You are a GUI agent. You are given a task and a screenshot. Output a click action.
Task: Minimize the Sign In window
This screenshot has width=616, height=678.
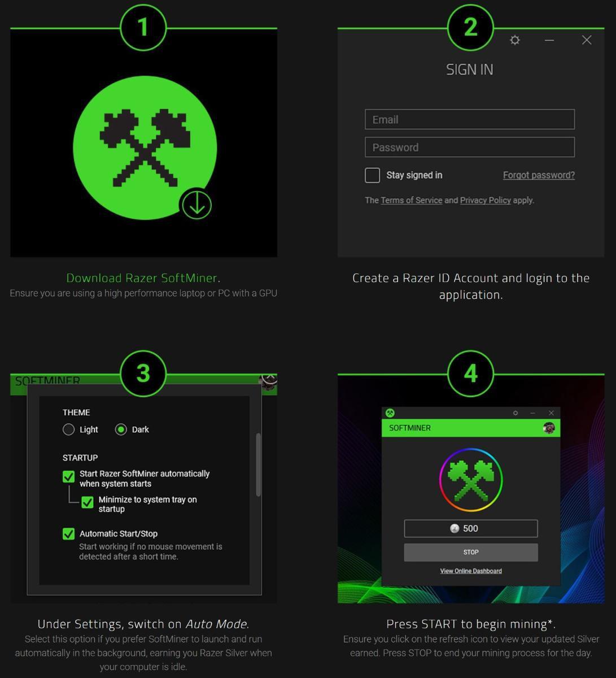pyautogui.click(x=549, y=40)
